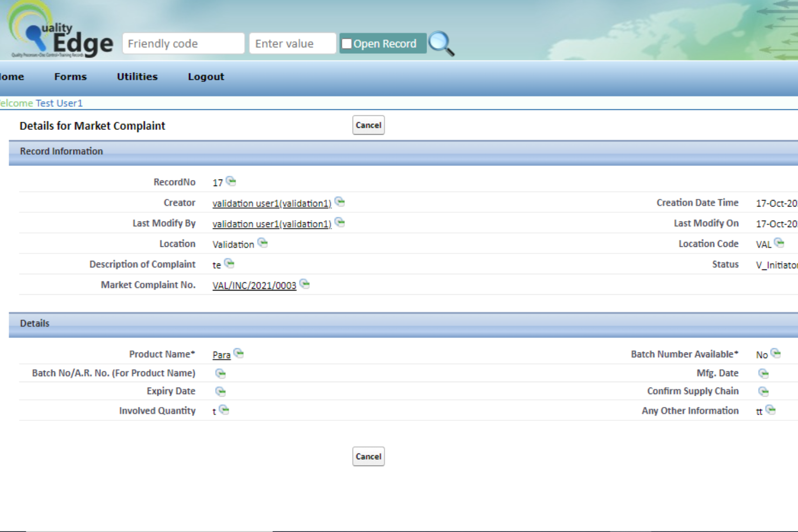Viewport: 798px width, 532px height.
Task: Click the audit icon beside Location field
Action: coord(263,243)
